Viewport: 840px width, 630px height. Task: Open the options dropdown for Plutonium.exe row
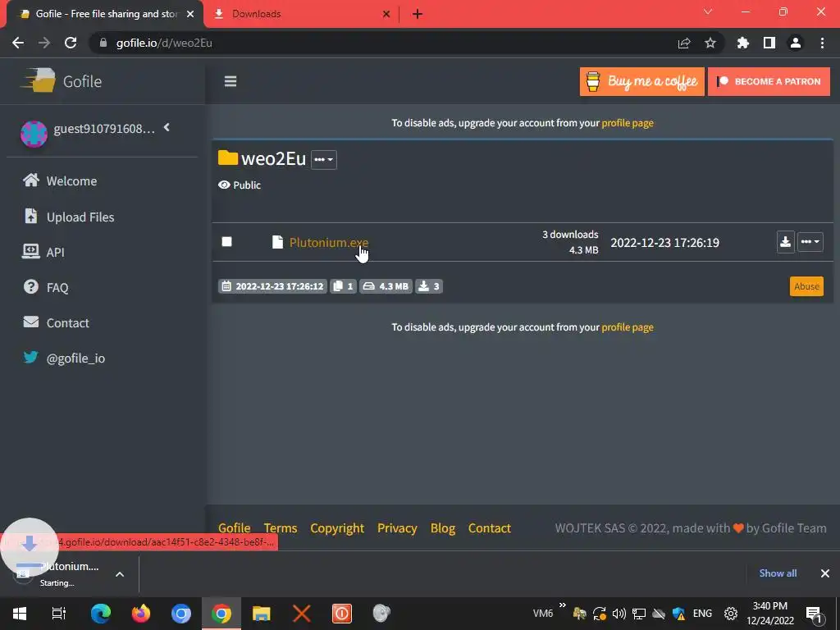pos(810,242)
